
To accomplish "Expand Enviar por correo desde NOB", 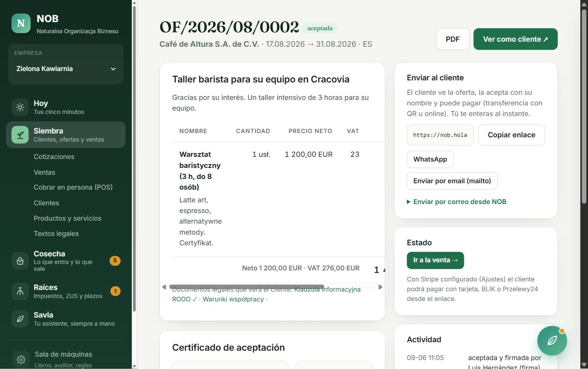I will [457, 202].
